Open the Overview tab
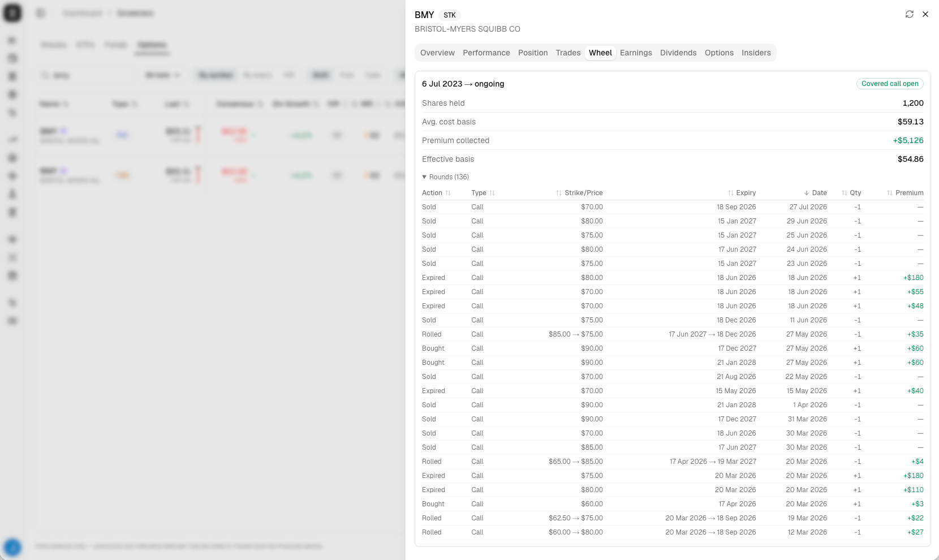 [x=437, y=53]
